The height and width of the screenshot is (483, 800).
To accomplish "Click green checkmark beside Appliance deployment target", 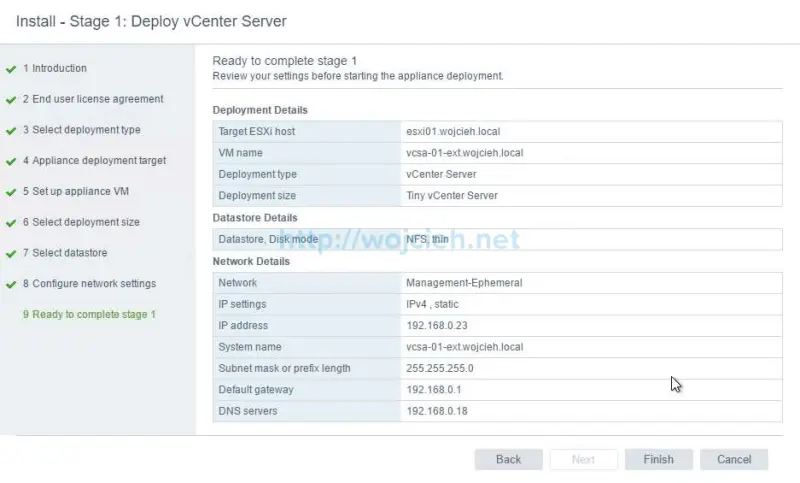I will click(x=11, y=162).
